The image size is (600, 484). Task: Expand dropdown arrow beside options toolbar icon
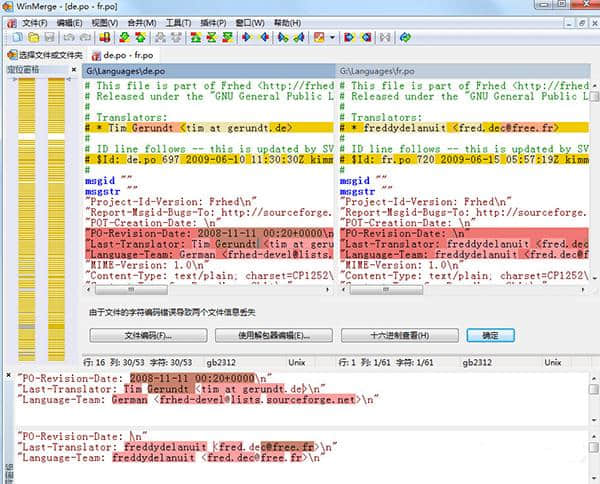click(x=332, y=38)
